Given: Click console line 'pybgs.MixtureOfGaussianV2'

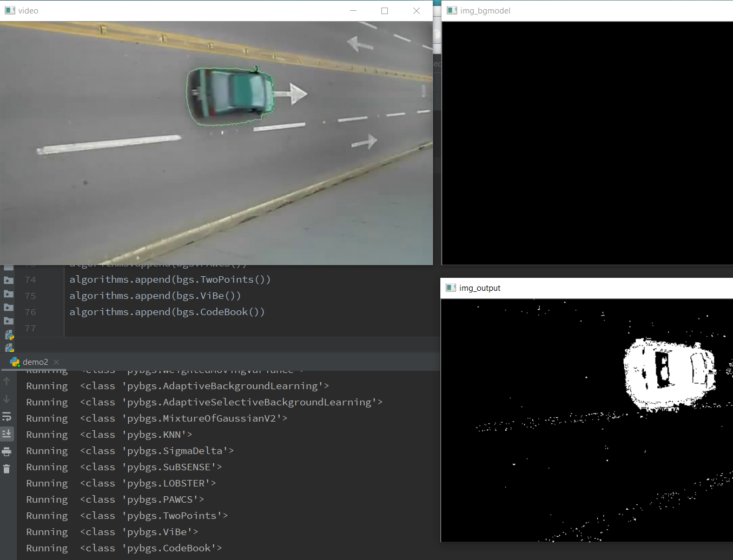Looking at the screenshot, I should 157,418.
